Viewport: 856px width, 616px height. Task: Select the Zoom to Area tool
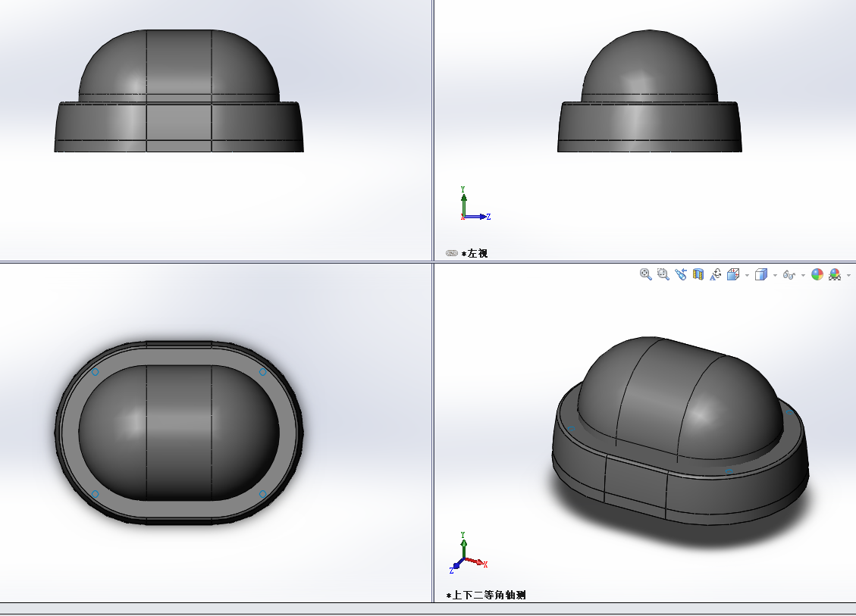[663, 274]
